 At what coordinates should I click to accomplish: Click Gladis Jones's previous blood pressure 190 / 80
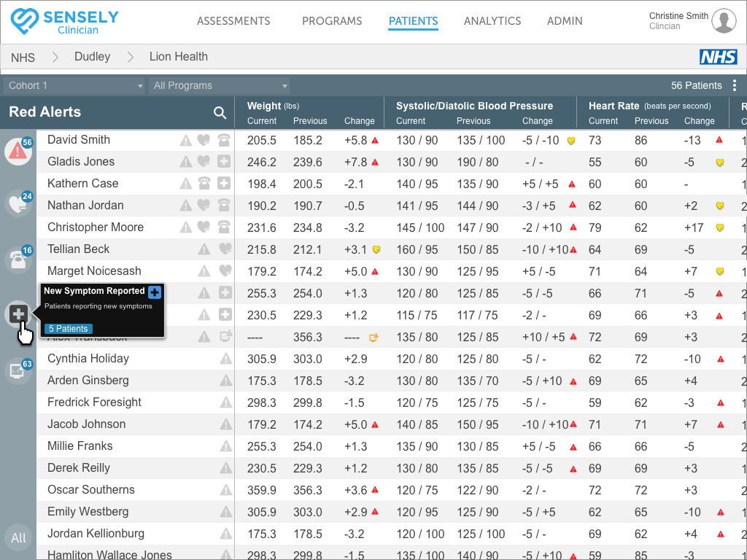click(x=478, y=163)
